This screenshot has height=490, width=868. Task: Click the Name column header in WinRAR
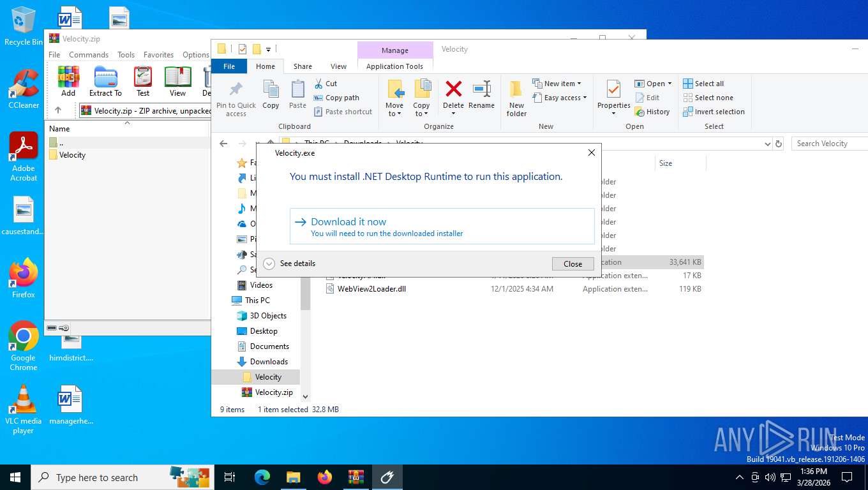127,128
